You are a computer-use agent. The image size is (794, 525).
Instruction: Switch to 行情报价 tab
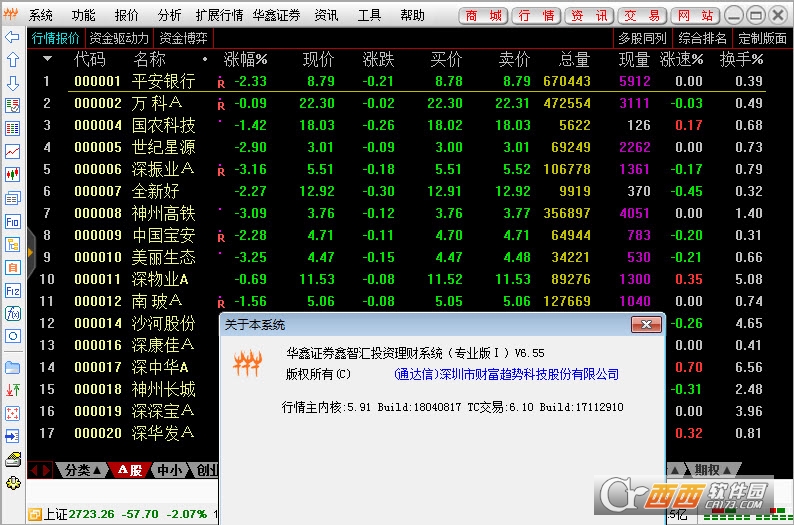(55, 38)
